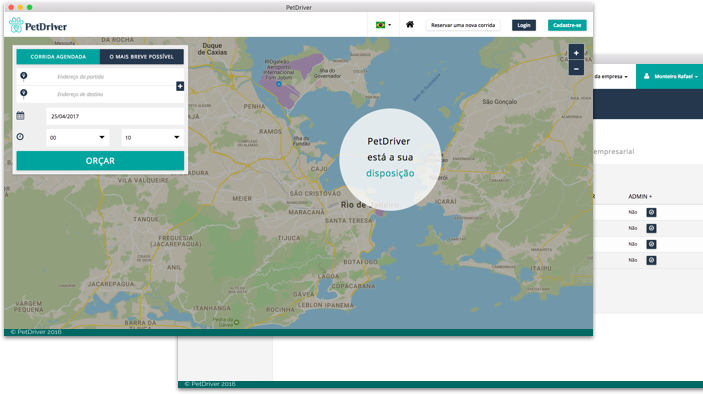Click fourth row action icon in back window
The height and width of the screenshot is (394, 703).
click(x=651, y=260)
